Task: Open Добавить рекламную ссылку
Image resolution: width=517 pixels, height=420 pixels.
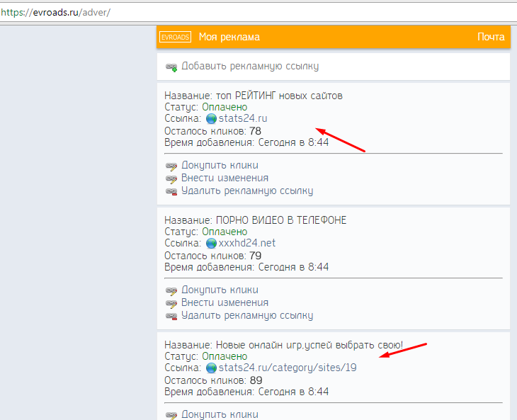Action: [249, 66]
